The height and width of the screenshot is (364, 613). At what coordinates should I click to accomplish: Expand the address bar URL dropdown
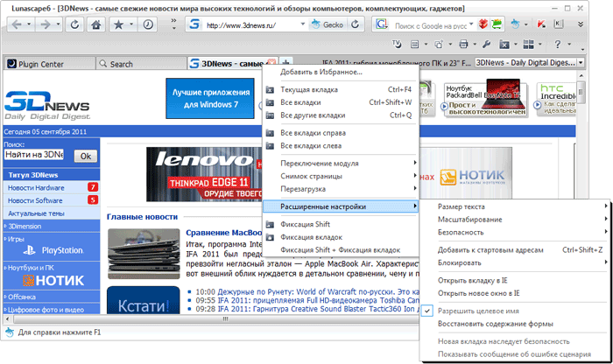click(x=303, y=24)
